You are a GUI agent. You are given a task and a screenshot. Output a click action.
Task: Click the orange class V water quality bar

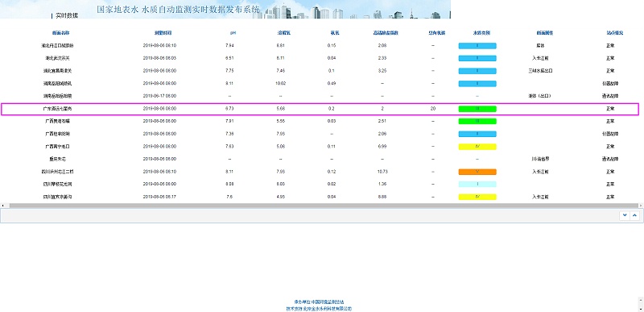click(x=477, y=172)
